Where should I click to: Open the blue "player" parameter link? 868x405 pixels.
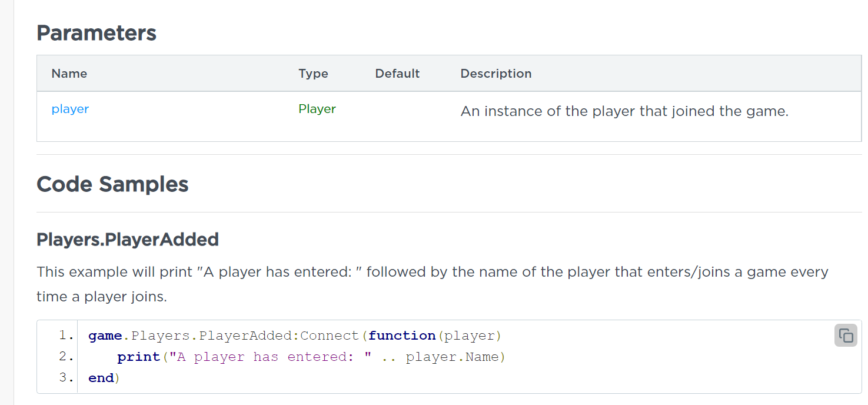[70, 109]
